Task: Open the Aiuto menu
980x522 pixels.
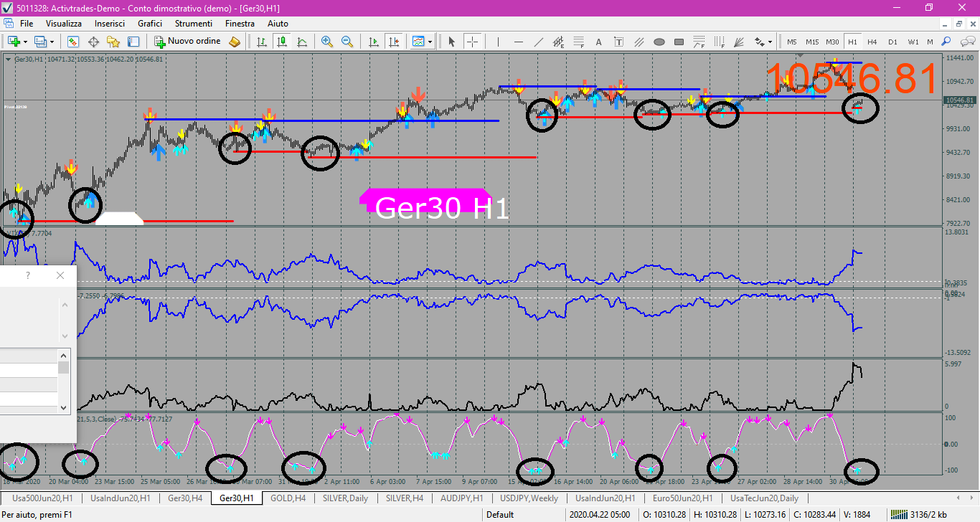Action: [278, 24]
